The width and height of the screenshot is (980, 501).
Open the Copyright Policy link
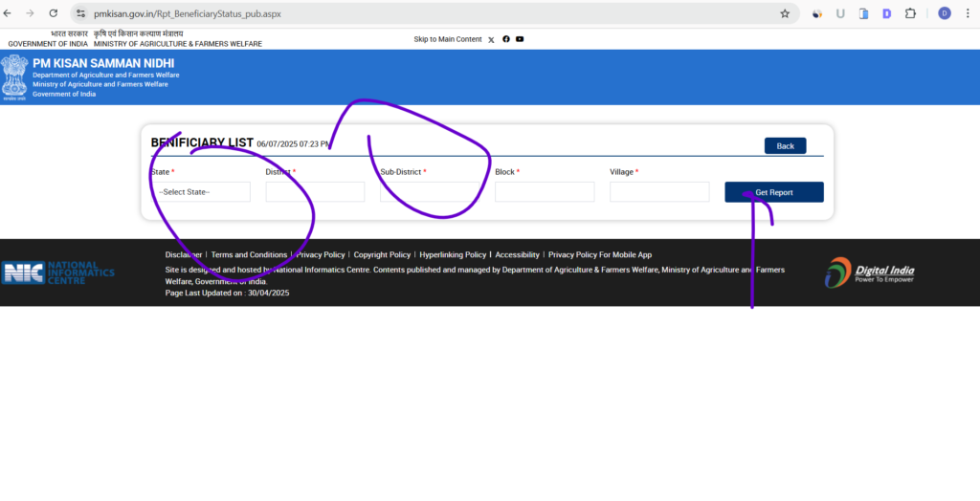(382, 255)
